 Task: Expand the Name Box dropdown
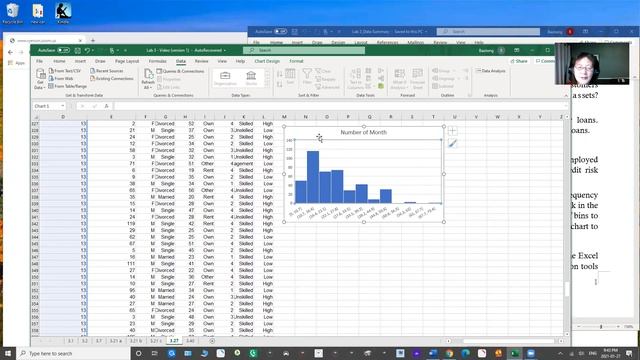click(62, 106)
